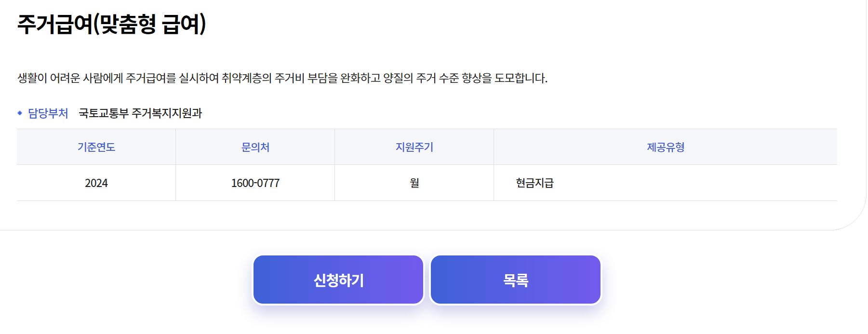Select the 주거급여(맞춤형 급여) page title
This screenshot has width=868, height=334.
(x=112, y=22)
